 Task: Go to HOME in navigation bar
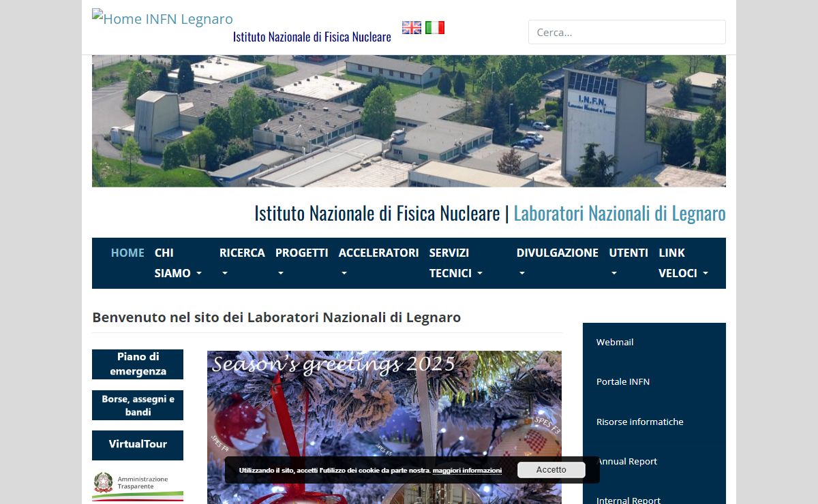(x=127, y=253)
